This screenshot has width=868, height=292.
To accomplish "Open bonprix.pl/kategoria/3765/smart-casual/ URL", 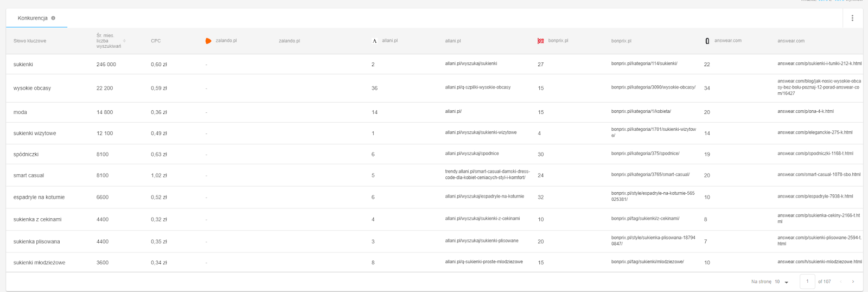I will tap(650, 174).
